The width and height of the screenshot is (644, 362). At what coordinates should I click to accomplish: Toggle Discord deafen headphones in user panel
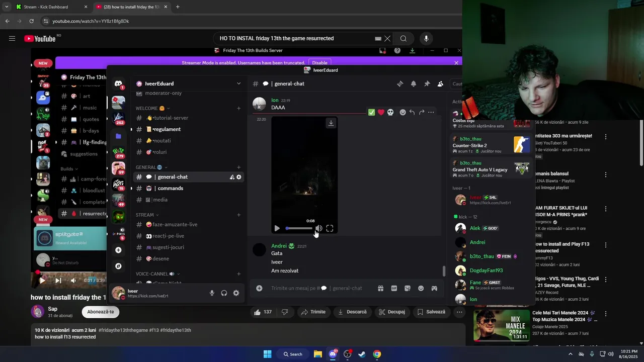tap(224, 293)
